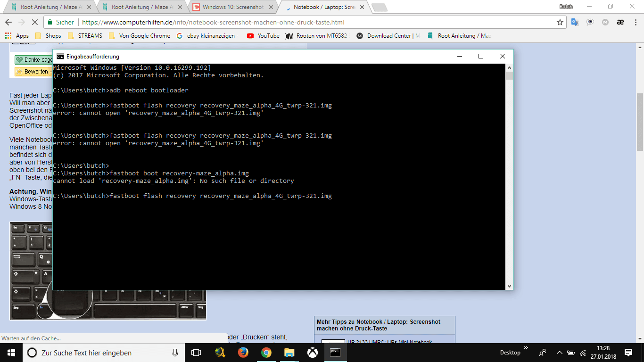Image resolution: width=644 pixels, height=362 pixels.
Task: Open the Apps bookmarks shortcut
Action: click(x=17, y=36)
